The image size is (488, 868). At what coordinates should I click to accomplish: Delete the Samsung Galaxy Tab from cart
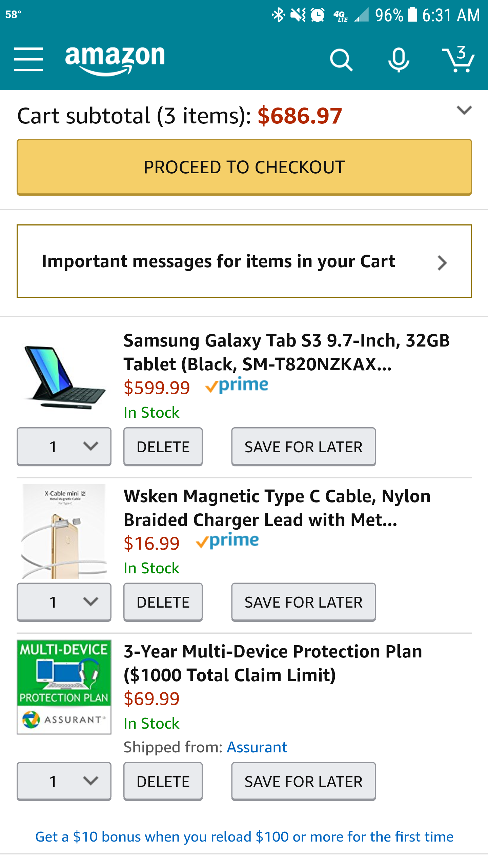163,447
